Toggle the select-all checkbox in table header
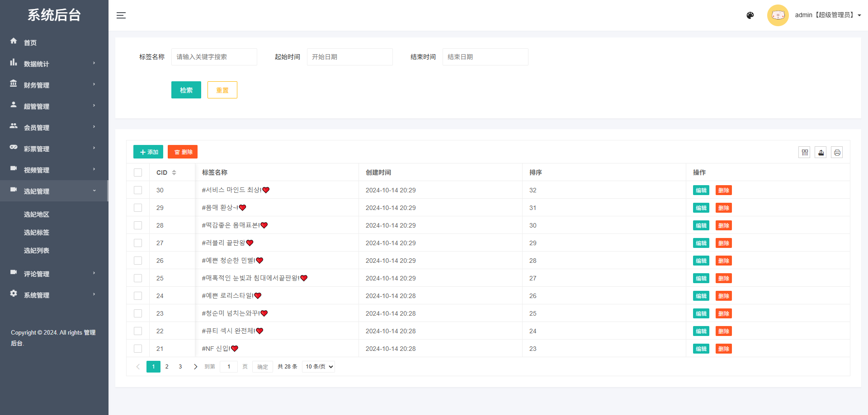The height and width of the screenshot is (415, 868). pyautogui.click(x=138, y=173)
